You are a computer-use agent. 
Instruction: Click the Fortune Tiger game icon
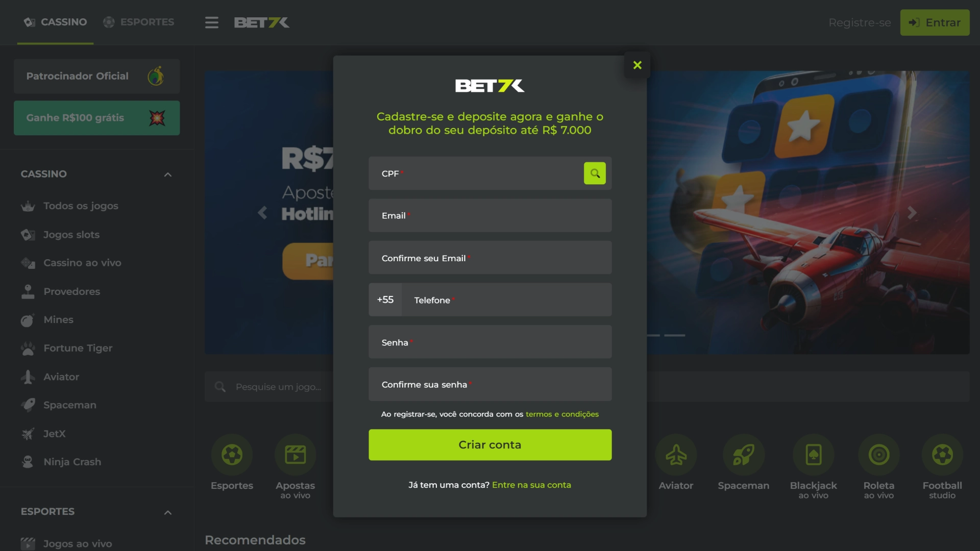coord(28,348)
